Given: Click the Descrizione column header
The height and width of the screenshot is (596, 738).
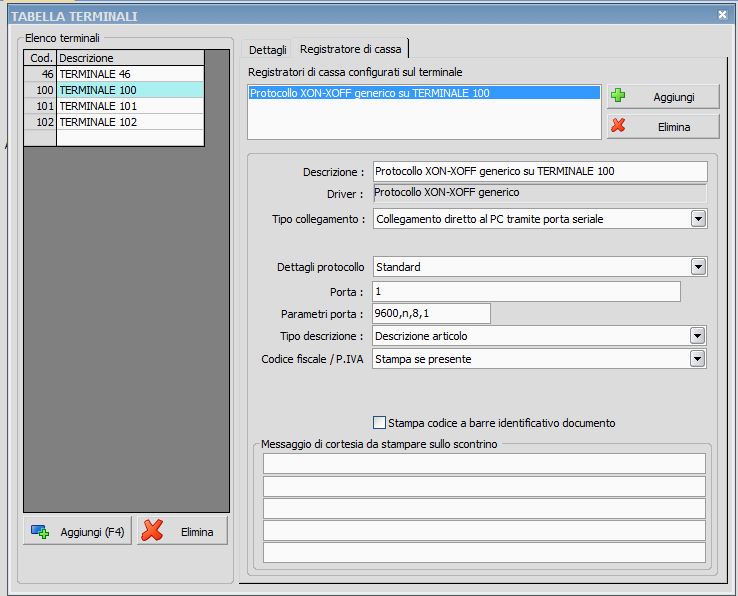Looking at the screenshot, I should pos(130,58).
